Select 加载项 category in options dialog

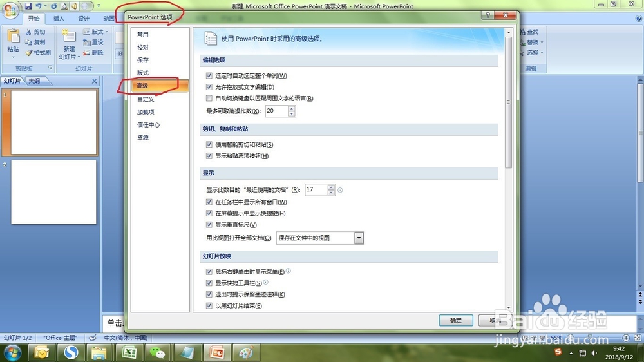tap(146, 112)
